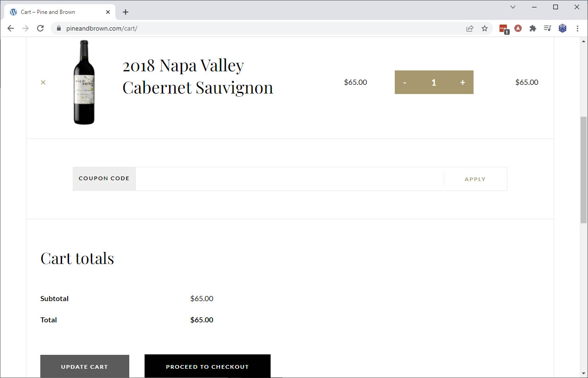Open the tab search dropdown chevron
The height and width of the screenshot is (378, 588).
click(513, 7)
